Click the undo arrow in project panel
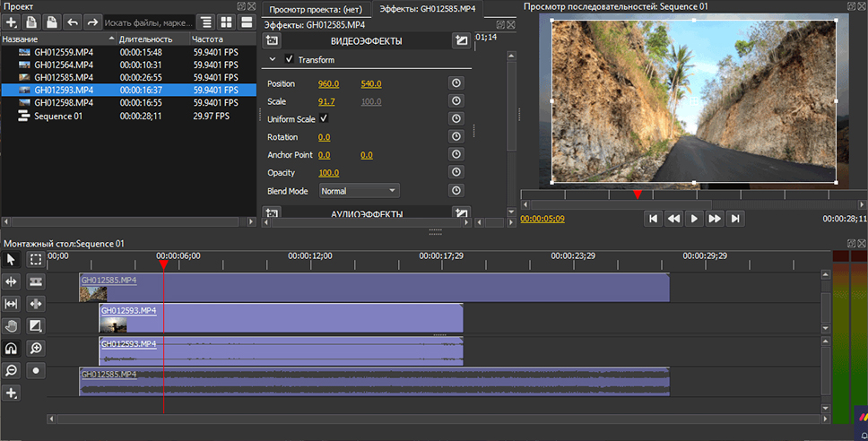Screen dimensions: 868x441 pos(72,22)
